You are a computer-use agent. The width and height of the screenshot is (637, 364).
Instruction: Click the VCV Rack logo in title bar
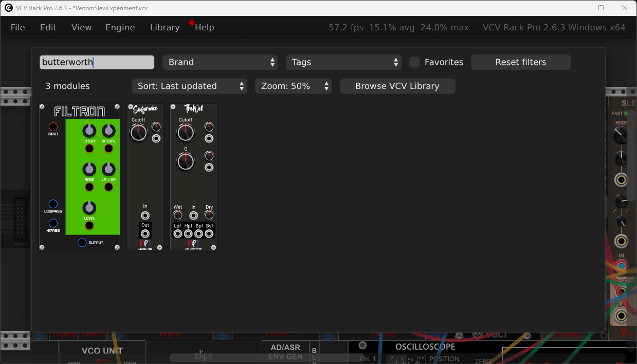pos(9,8)
